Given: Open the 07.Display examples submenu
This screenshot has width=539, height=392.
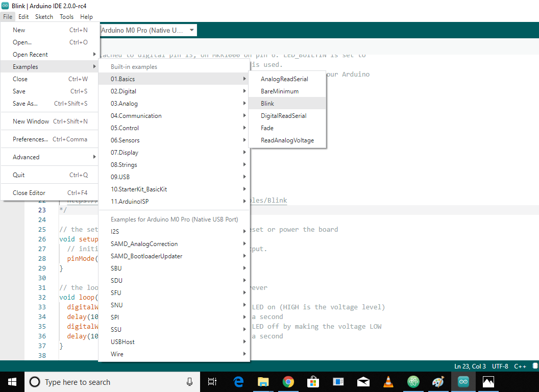Looking at the screenshot, I should tap(174, 152).
